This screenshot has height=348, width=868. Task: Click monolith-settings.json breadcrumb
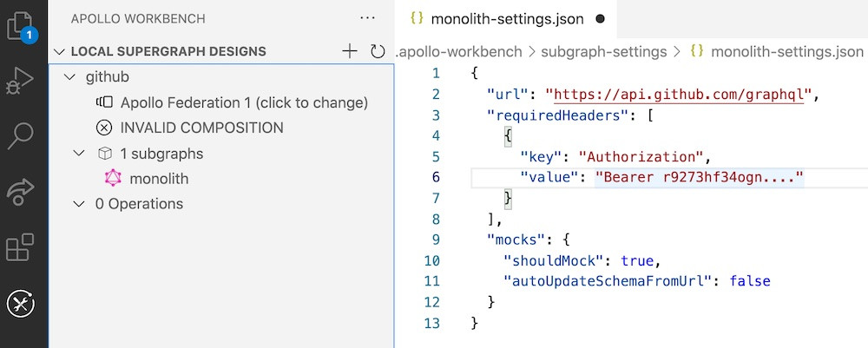click(786, 51)
